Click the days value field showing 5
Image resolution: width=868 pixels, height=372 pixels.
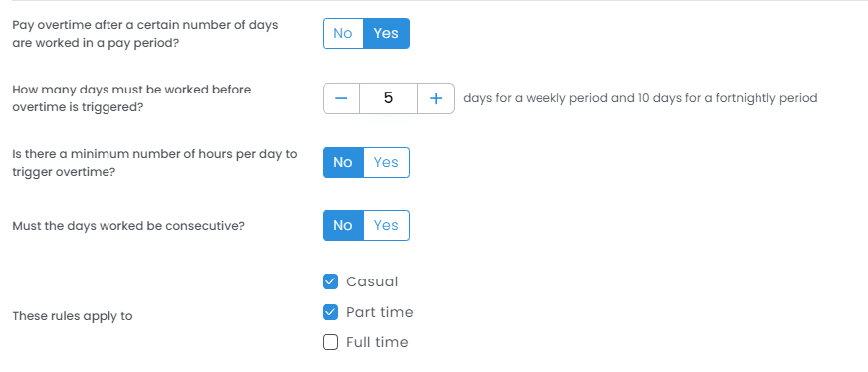388,98
